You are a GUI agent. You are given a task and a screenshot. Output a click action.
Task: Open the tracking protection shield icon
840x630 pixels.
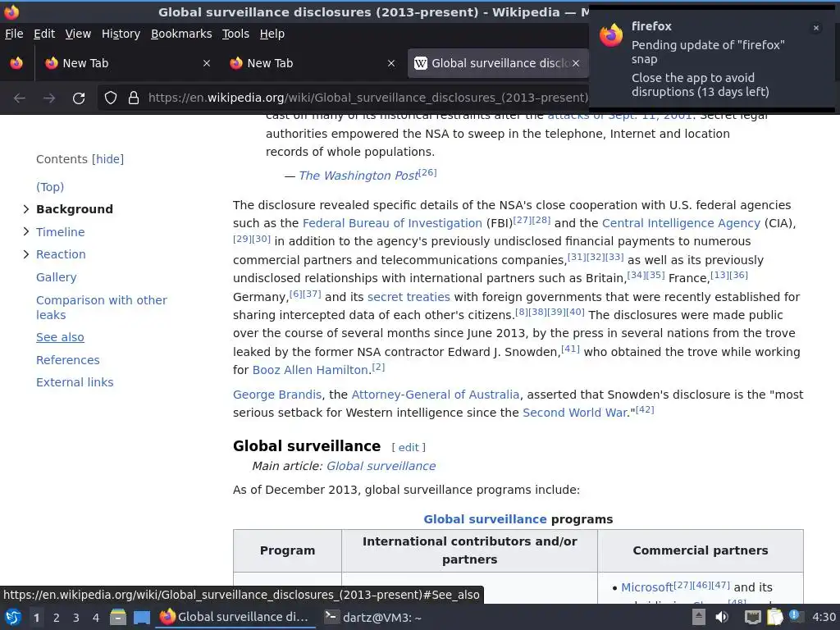point(111,98)
